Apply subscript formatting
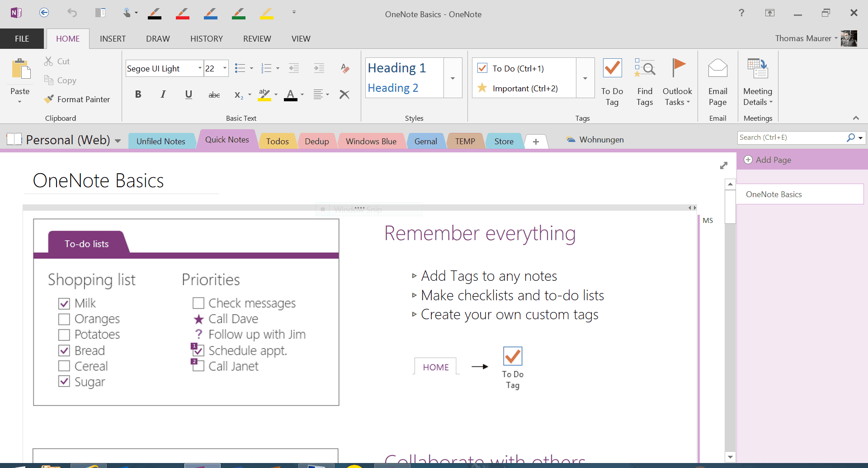868x468 pixels. tap(239, 95)
